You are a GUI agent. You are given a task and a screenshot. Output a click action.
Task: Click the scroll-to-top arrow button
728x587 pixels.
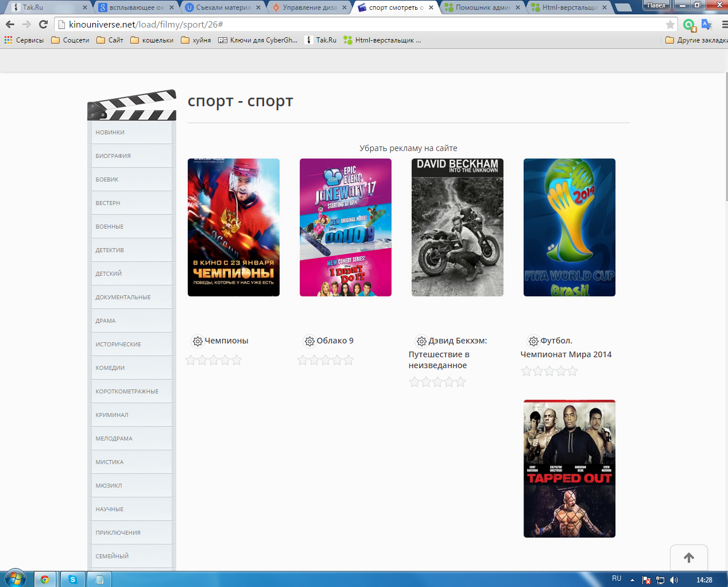click(688, 558)
